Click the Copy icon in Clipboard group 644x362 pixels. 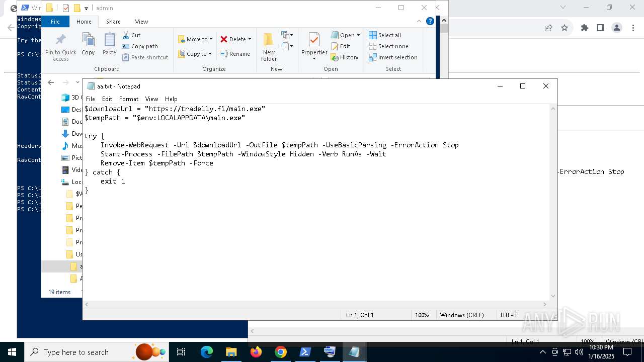(88, 44)
